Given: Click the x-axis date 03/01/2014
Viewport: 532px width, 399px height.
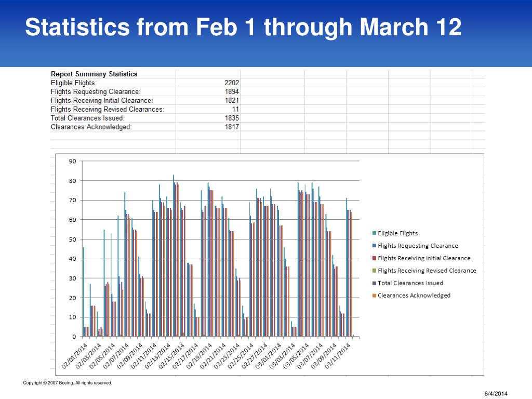Looking at the screenshot, I should click(269, 356).
